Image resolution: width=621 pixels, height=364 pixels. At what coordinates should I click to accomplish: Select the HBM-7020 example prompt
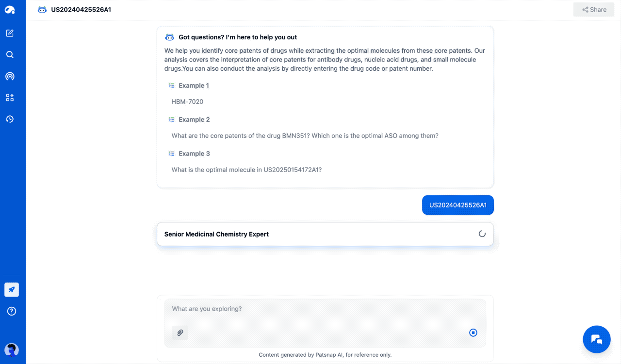coord(187,102)
